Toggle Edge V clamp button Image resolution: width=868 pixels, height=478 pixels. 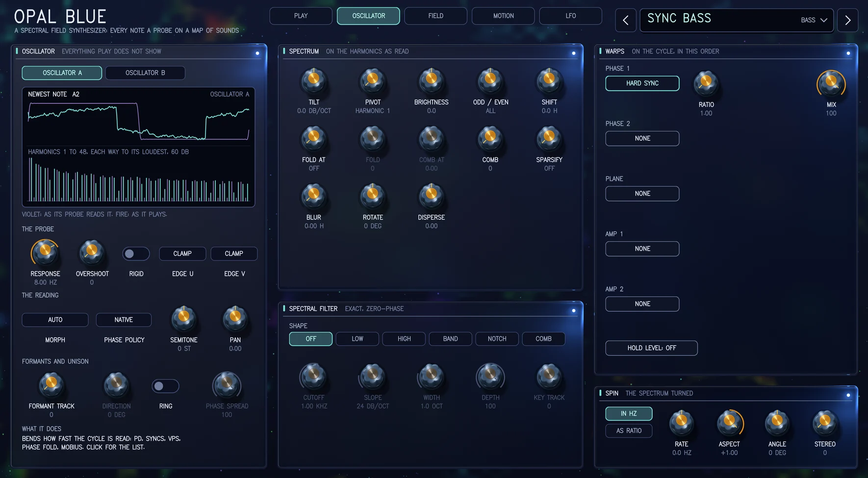(234, 253)
